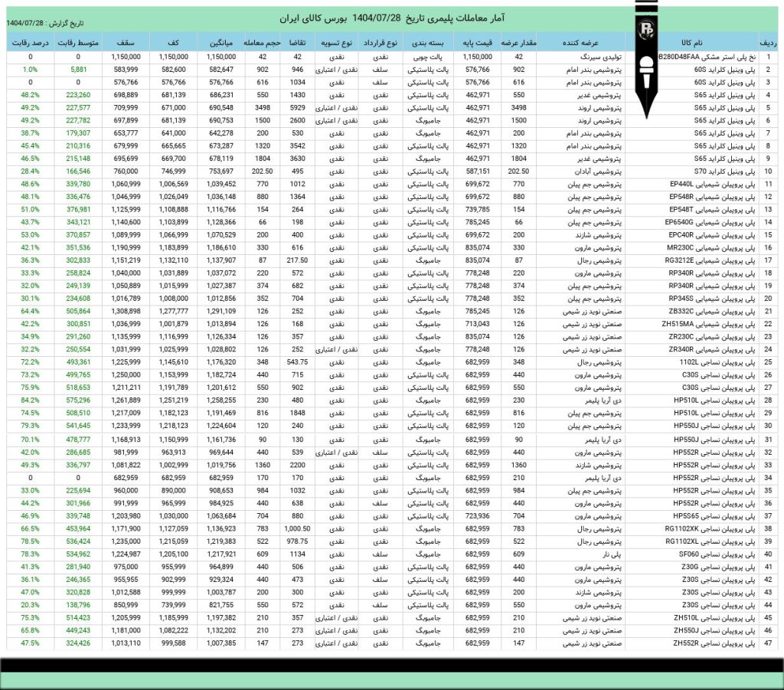Click the میانگین column header
The image size is (784, 690).
[221, 43]
